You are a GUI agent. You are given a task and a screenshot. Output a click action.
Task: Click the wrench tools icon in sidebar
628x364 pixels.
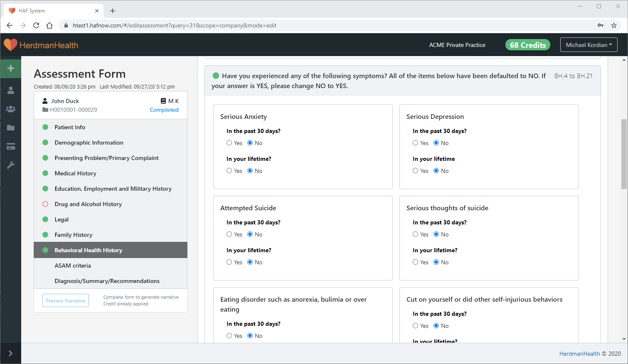click(11, 165)
